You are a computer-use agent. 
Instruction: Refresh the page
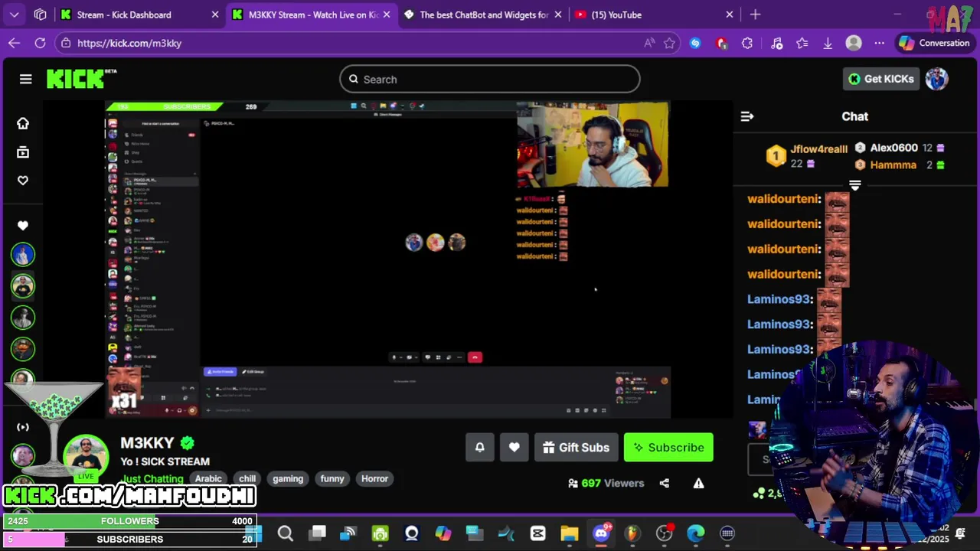40,43
